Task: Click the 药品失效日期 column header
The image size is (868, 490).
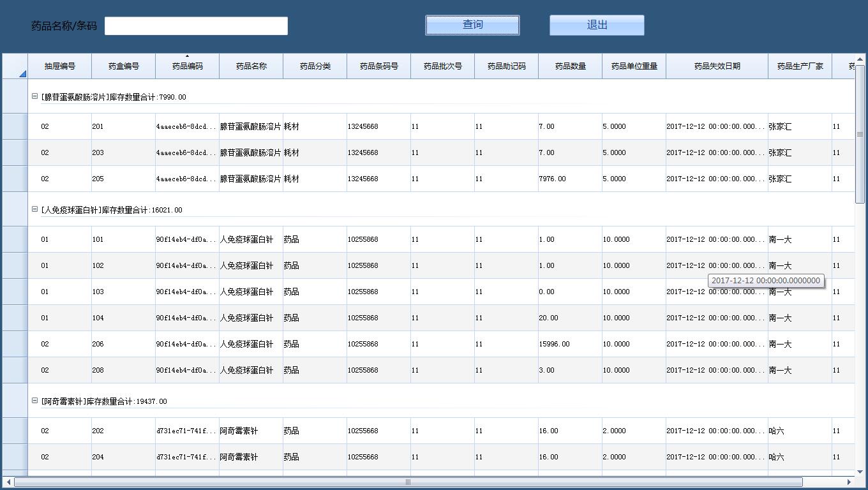Action: point(717,66)
